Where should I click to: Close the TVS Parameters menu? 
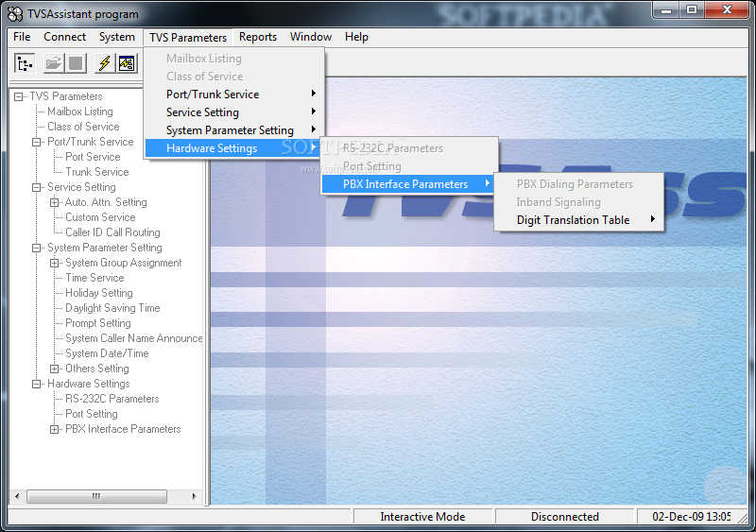[188, 37]
